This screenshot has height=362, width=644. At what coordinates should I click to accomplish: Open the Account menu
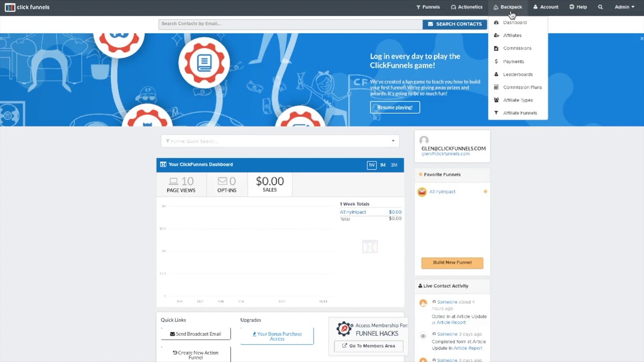point(546,7)
